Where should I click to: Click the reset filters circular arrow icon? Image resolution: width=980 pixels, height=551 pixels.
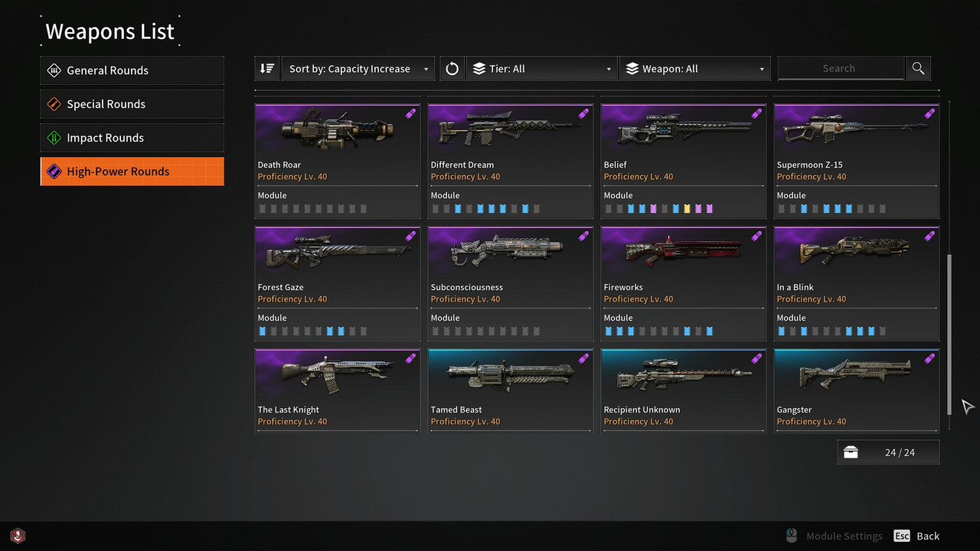tap(452, 68)
